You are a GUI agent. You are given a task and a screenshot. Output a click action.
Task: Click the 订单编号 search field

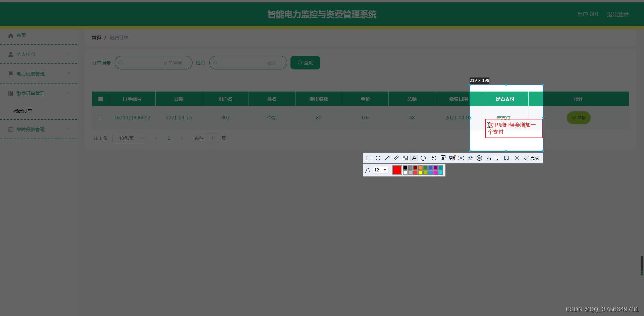154,63
